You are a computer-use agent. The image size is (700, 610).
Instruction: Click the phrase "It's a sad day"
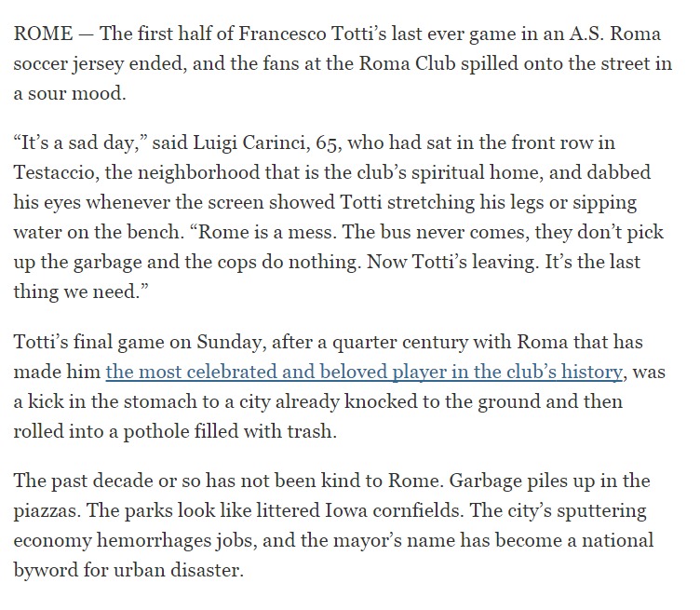pyautogui.click(x=78, y=143)
